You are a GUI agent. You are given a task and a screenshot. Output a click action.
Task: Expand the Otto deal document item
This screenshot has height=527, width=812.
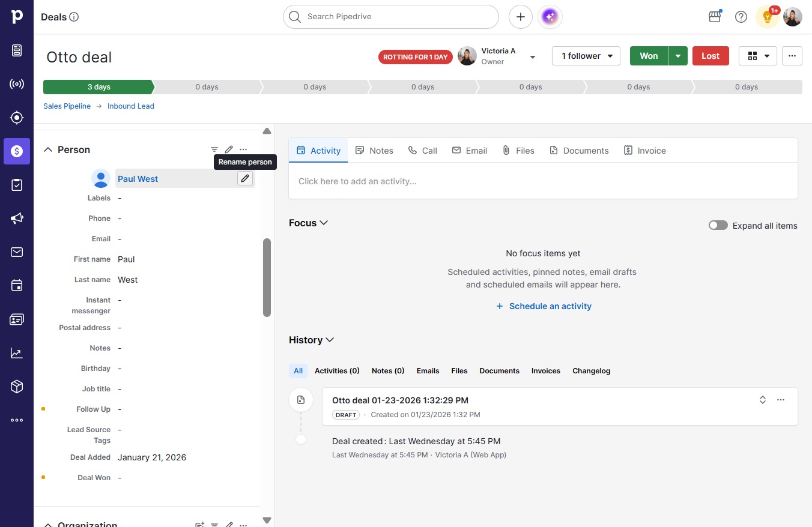pos(763,400)
